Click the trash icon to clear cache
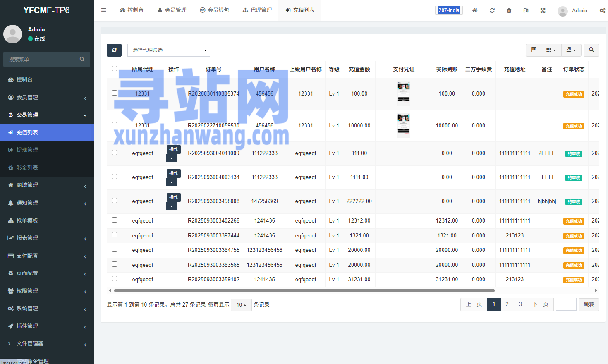608x364 pixels. (x=509, y=10)
